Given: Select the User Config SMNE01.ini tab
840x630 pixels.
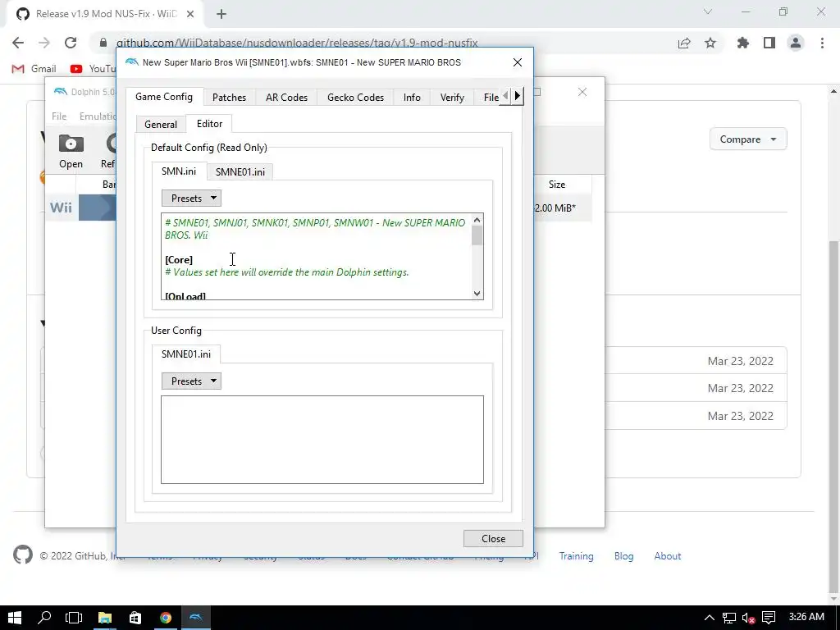Looking at the screenshot, I should 185,354.
